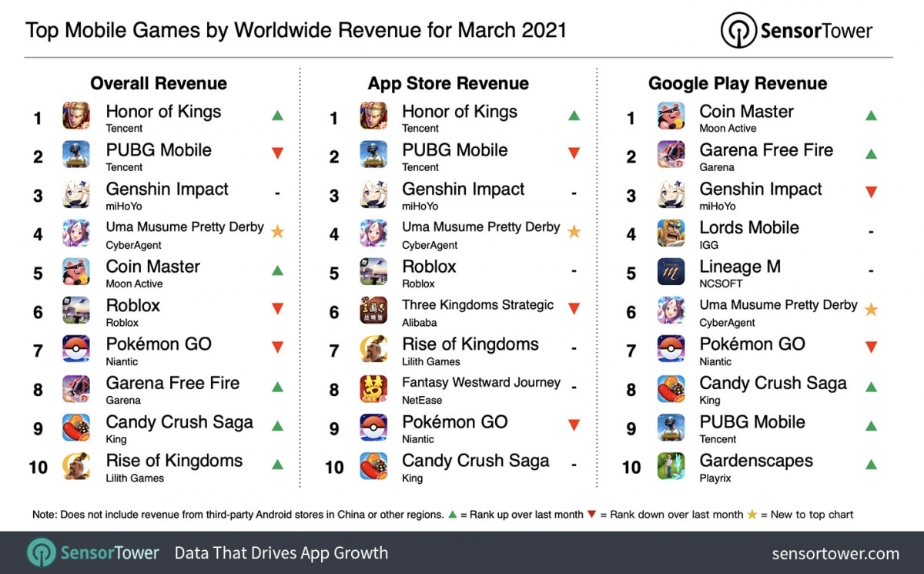Click the Coin Master icon in Google Play Revenue
924x574 pixels.
coord(671,117)
